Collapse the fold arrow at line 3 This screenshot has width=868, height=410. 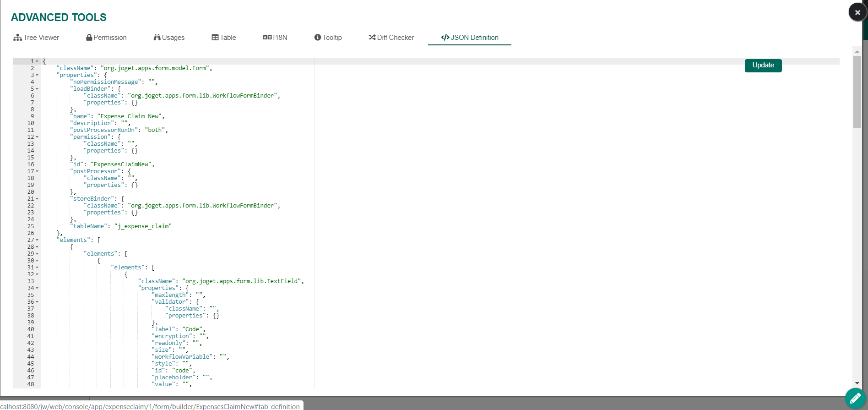click(37, 75)
